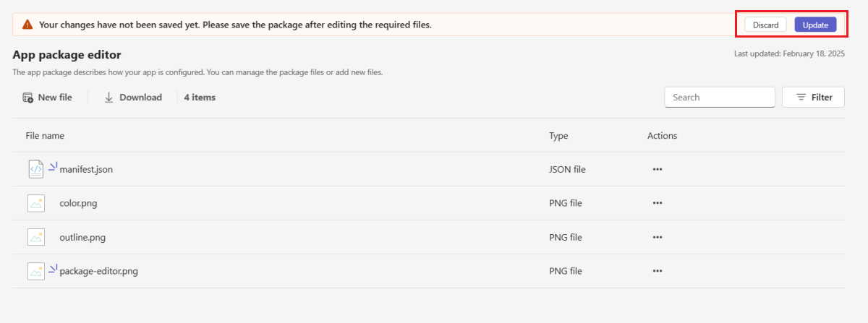Click the outline.png image icon
868x323 pixels.
[x=36, y=237]
